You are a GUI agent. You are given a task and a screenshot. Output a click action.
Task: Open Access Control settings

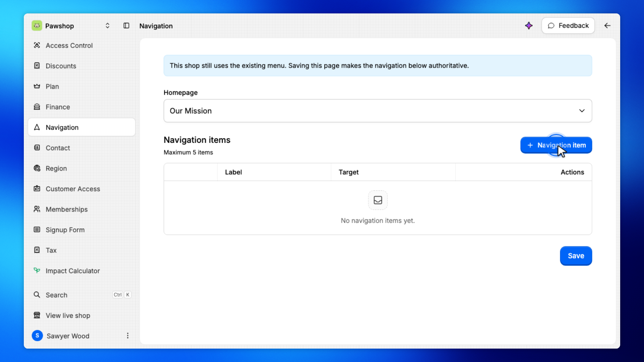[82, 45]
